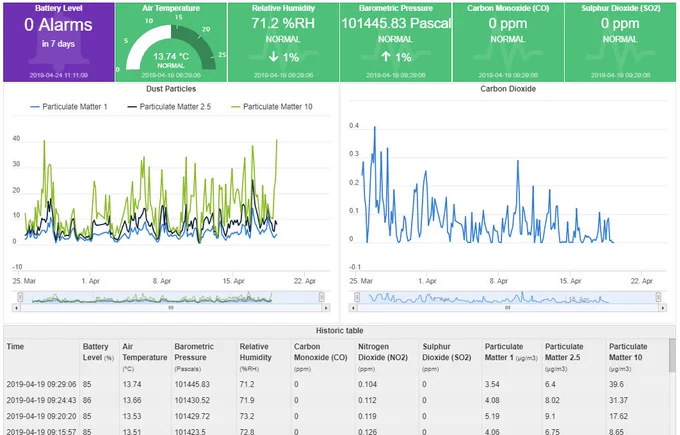Click Carbon Dioxide scrollbar right arrow
Viewport: 680px width, 435px height.
(663, 308)
